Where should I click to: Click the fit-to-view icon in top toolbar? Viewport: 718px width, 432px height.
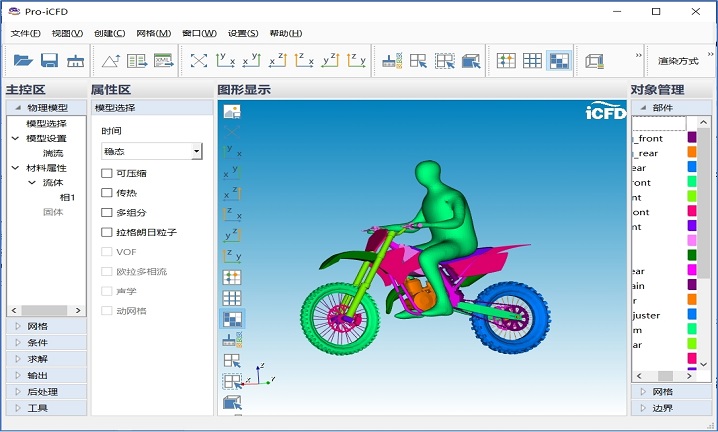pos(199,61)
